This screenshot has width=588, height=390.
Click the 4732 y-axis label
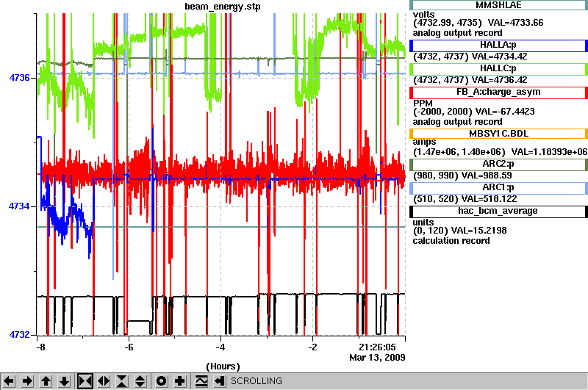point(19,335)
